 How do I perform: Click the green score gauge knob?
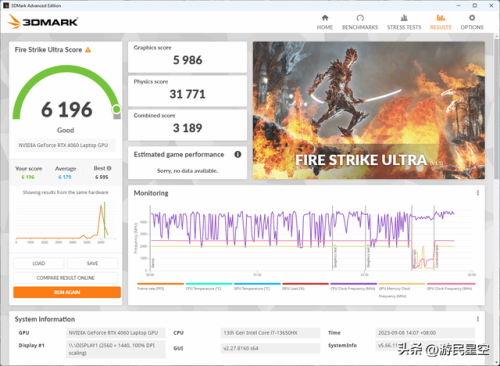click(117, 109)
